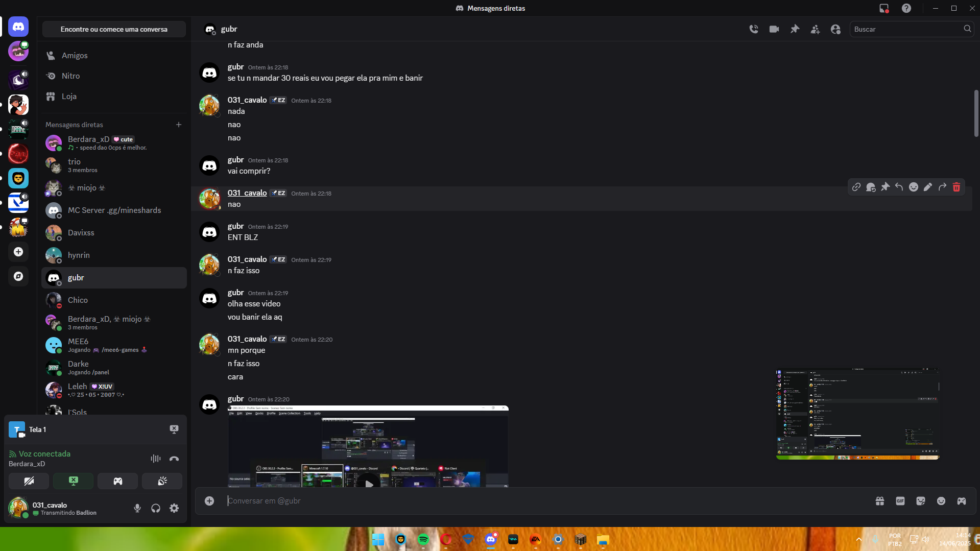Open the GIF picker

[x=900, y=501]
